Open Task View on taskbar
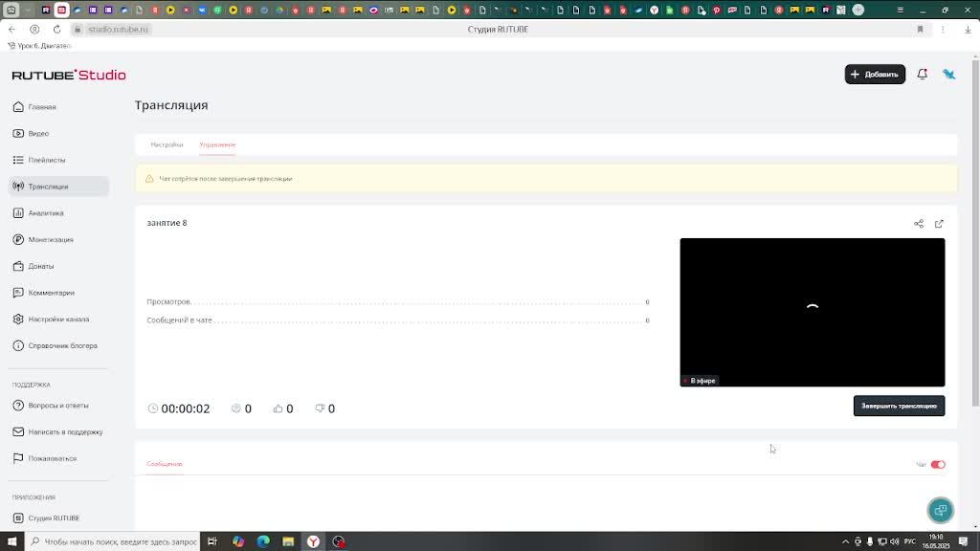 (212, 541)
